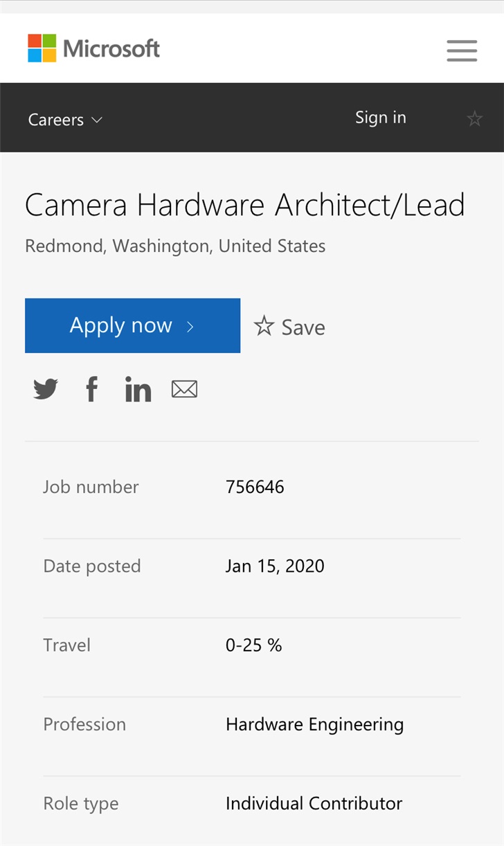The height and width of the screenshot is (846, 504).
Task: Share job on Twitter
Action: [x=46, y=390]
